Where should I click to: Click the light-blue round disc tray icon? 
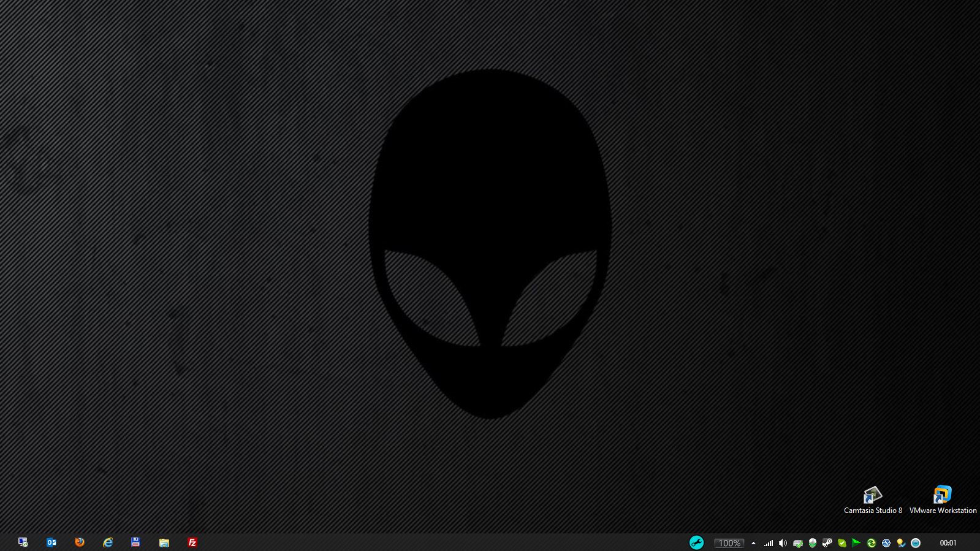[916, 543]
